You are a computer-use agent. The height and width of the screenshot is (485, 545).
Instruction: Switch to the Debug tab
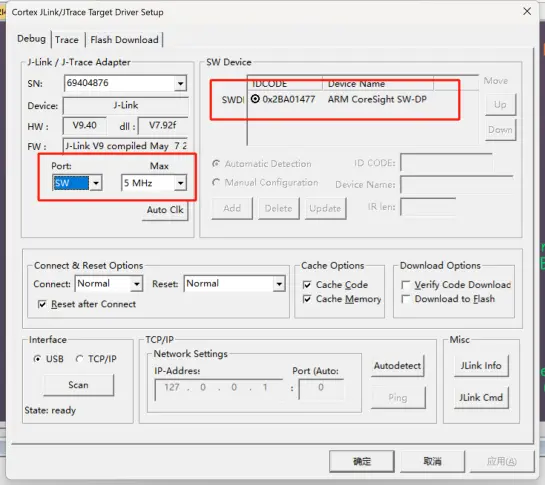pos(31,39)
